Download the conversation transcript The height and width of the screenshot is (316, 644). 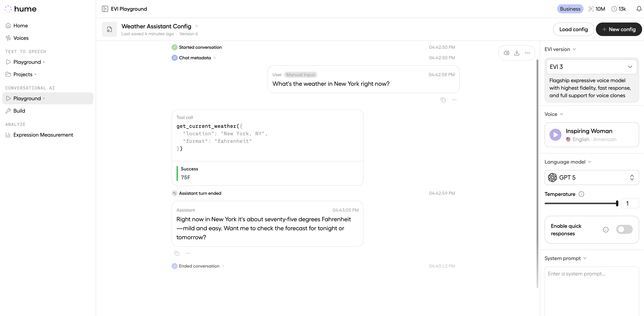pyautogui.click(x=517, y=53)
